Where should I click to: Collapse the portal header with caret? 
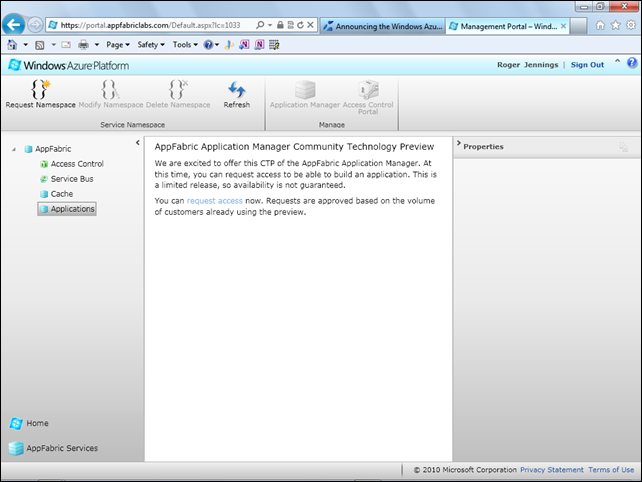click(617, 61)
